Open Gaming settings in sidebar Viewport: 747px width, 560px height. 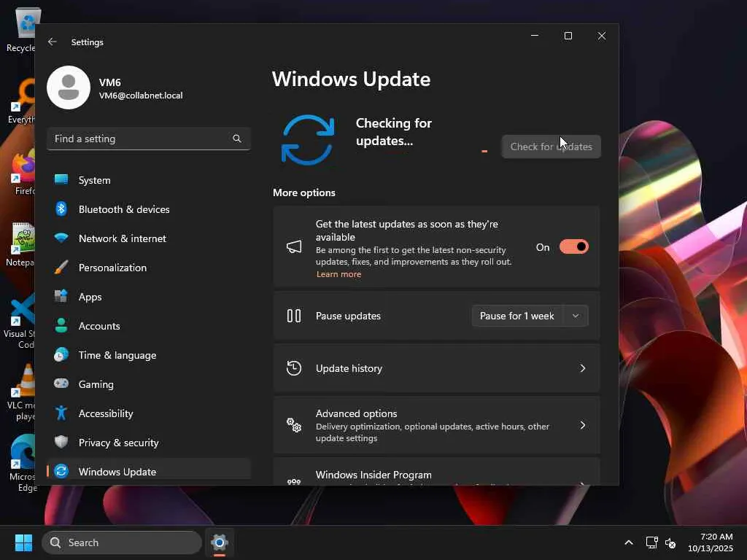tap(149, 384)
